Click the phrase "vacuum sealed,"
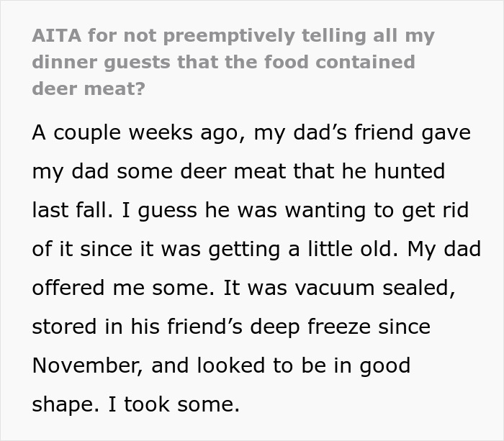 375,288
